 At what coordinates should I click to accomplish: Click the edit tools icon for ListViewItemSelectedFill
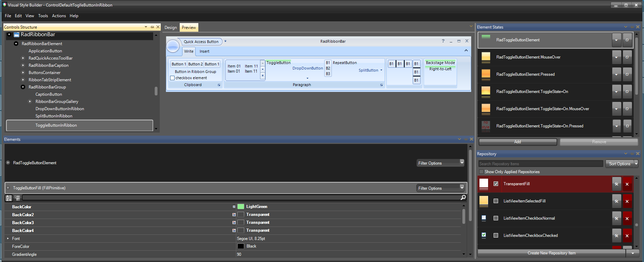(616, 201)
